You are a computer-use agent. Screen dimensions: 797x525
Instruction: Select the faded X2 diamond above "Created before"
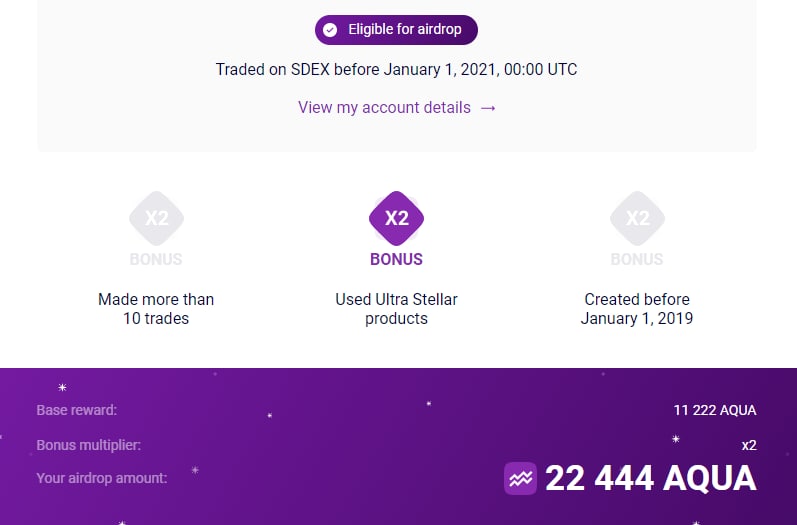point(637,217)
